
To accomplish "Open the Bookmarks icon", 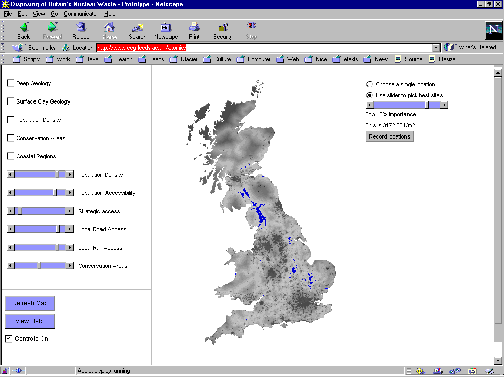I will point(18,48).
